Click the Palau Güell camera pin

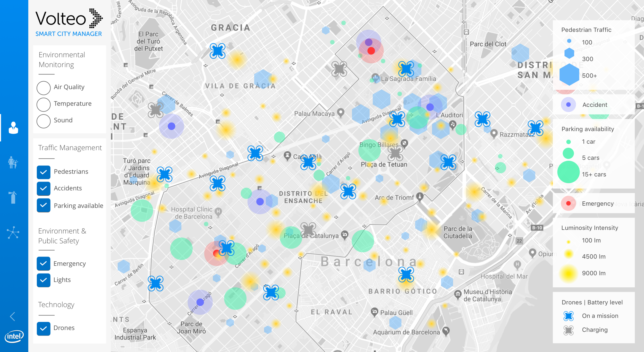point(374,312)
